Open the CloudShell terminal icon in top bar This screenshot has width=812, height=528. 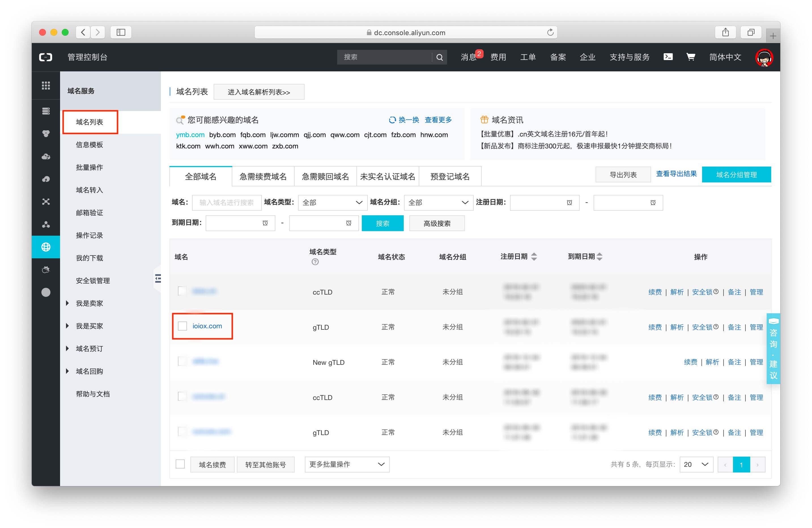668,57
